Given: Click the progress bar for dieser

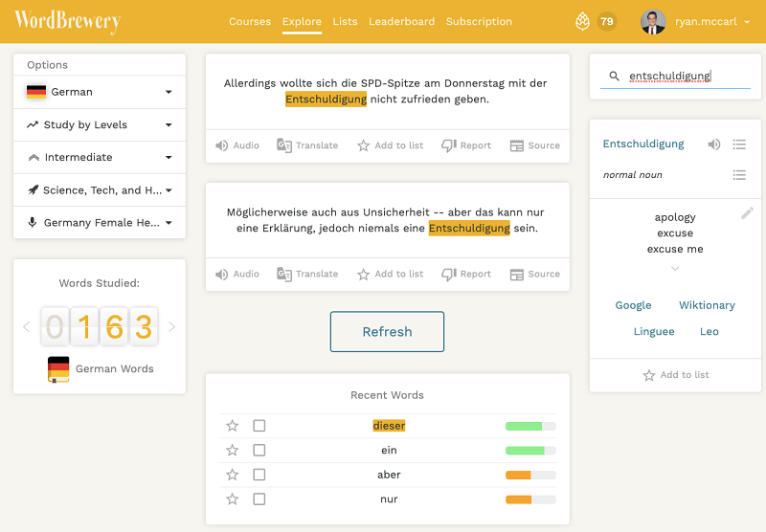Looking at the screenshot, I should (530, 426).
